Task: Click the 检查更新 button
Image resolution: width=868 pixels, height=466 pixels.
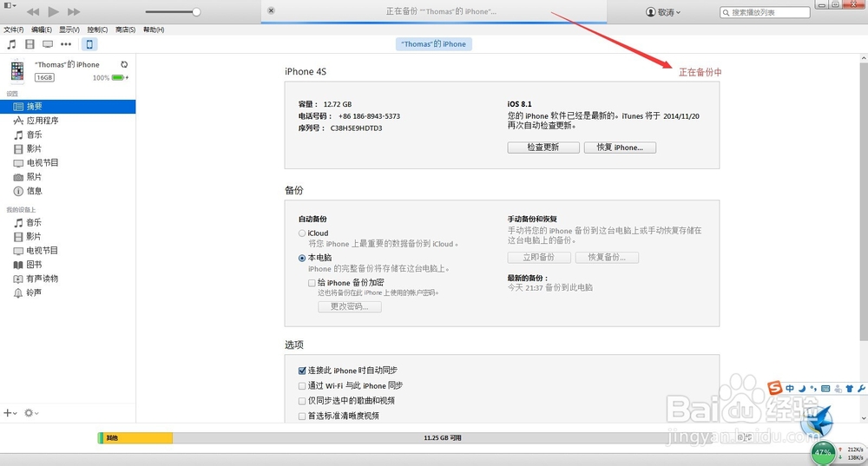Action: tap(543, 148)
